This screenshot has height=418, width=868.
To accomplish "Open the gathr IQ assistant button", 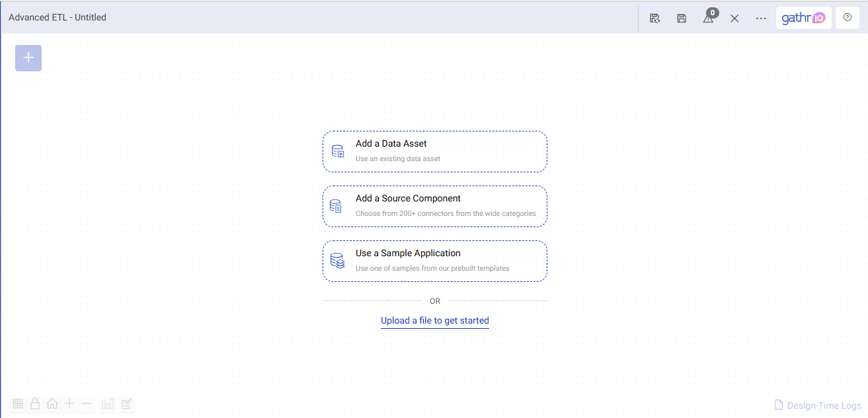I will coord(803,18).
